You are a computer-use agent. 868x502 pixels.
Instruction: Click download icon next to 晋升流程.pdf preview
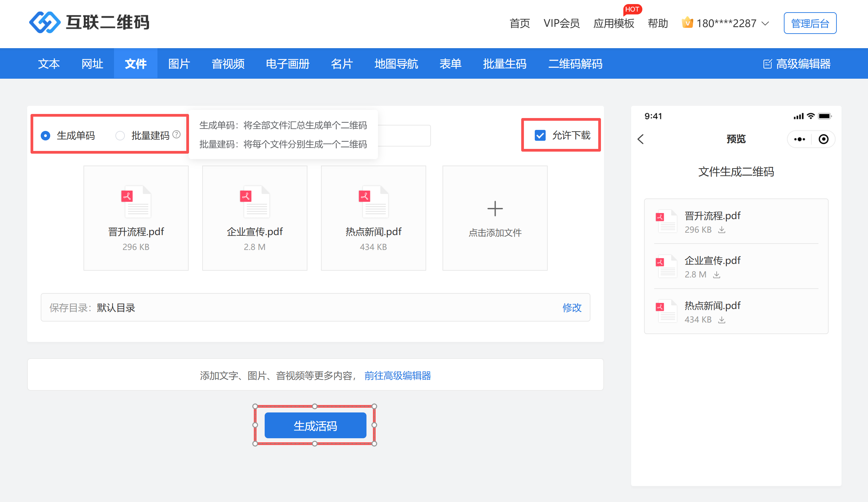(x=722, y=230)
